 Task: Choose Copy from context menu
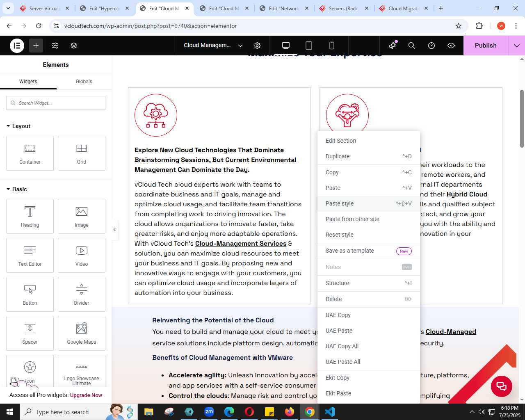pyautogui.click(x=369, y=172)
